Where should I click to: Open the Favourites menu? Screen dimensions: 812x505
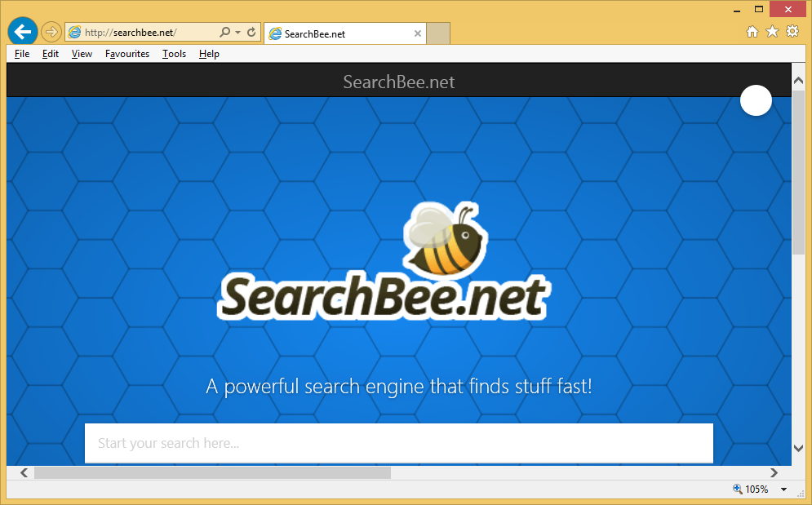pos(126,54)
